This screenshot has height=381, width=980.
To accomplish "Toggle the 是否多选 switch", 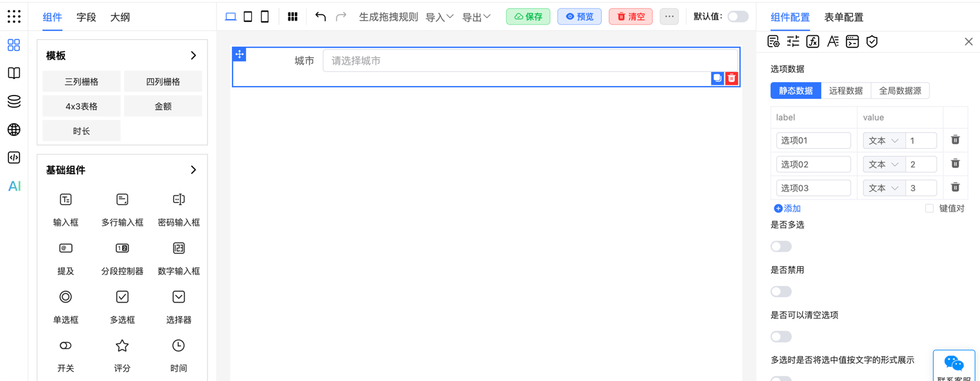I will point(781,246).
